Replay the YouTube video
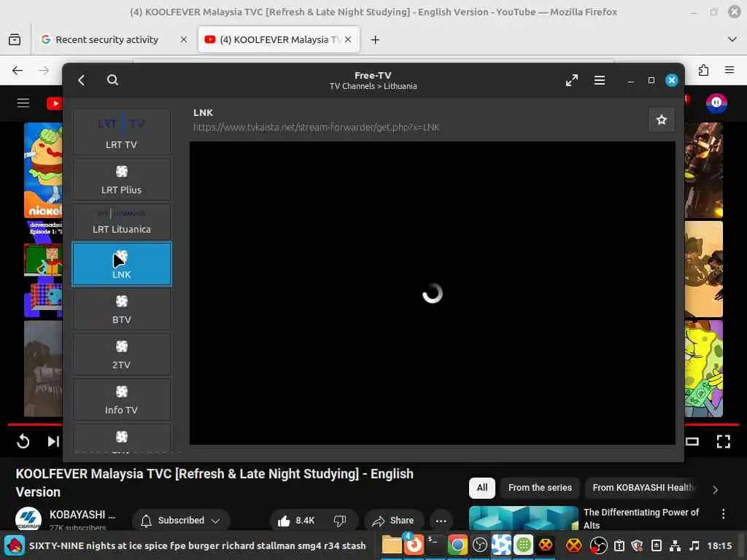This screenshot has height=560, width=747. pyautogui.click(x=23, y=441)
